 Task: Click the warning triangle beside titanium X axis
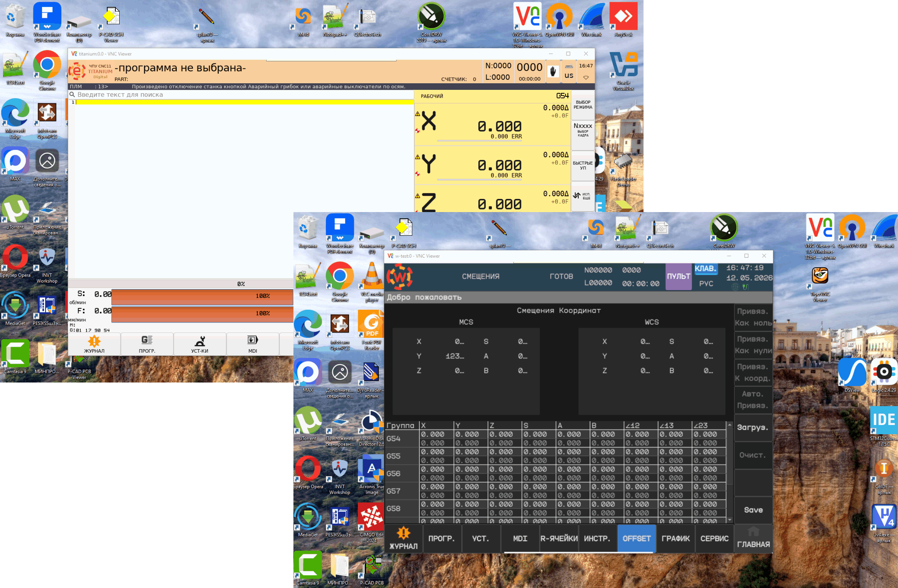coord(417,114)
